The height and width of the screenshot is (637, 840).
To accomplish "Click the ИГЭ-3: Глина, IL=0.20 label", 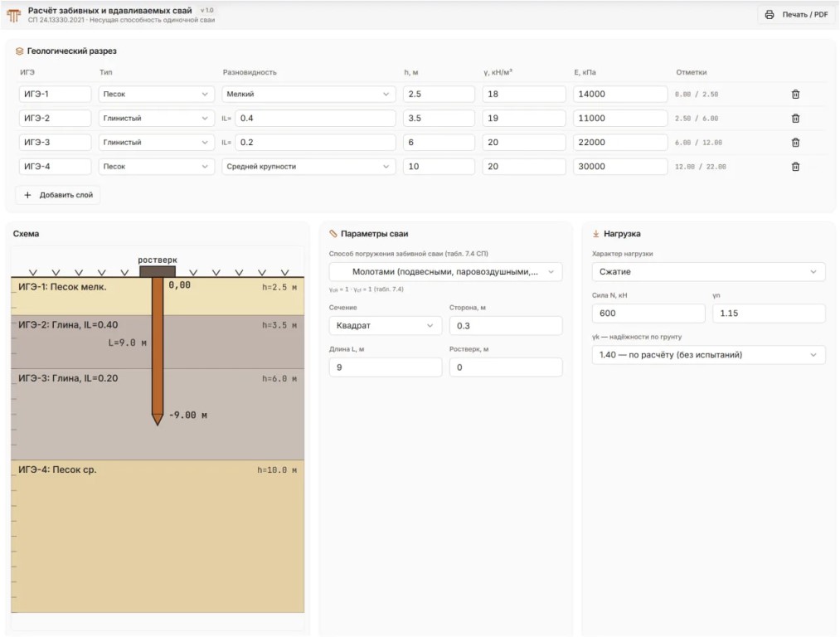I will pyautogui.click(x=68, y=378).
